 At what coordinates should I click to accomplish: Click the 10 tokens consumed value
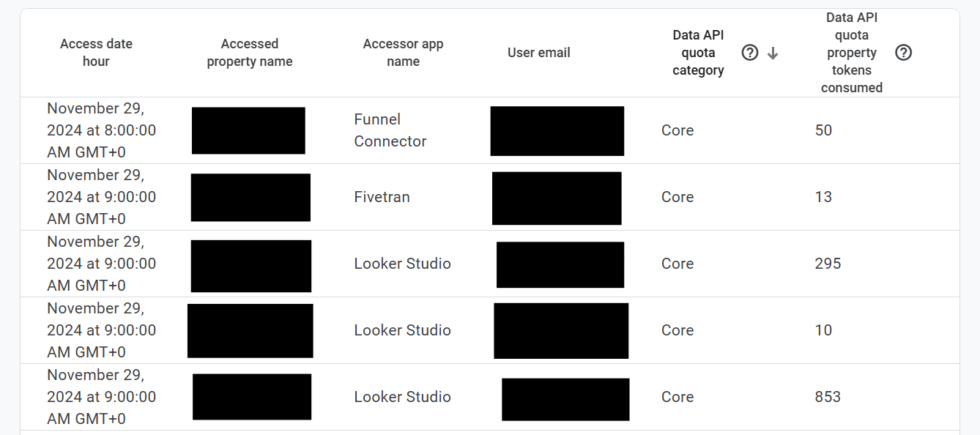pyautogui.click(x=823, y=330)
